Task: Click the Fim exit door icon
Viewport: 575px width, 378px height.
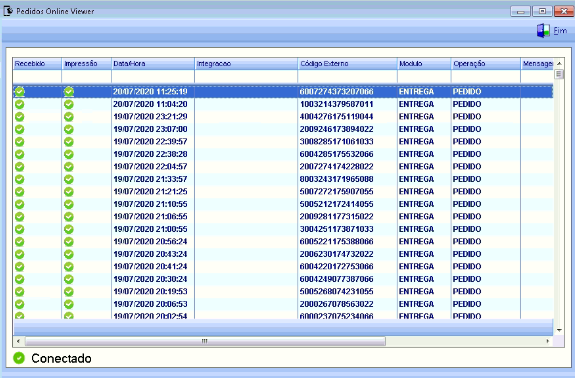Action: tap(543, 31)
